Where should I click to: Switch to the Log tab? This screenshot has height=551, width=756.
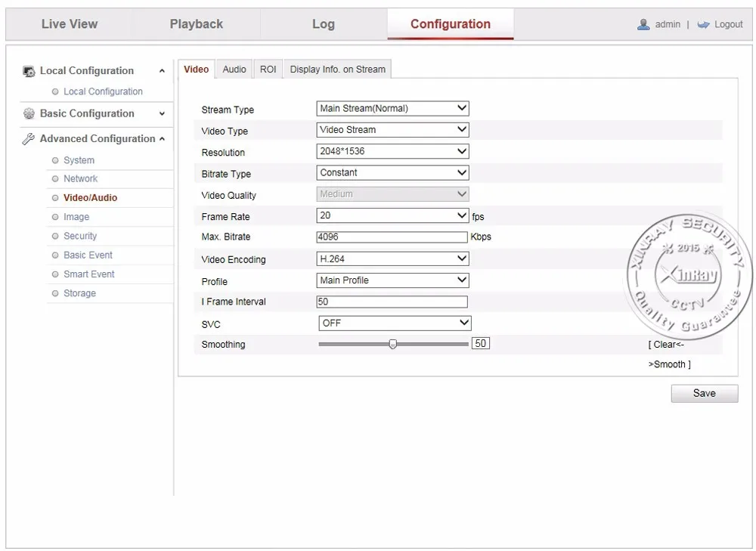pyautogui.click(x=324, y=24)
